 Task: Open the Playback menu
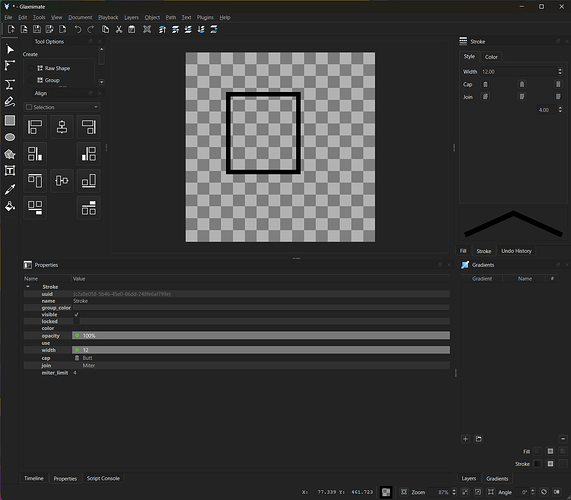click(x=108, y=17)
